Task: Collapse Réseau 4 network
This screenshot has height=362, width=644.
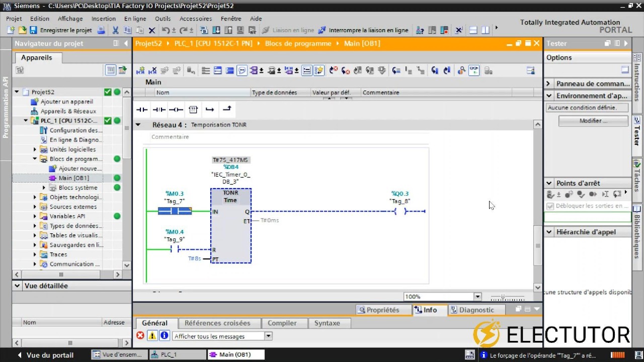Action: (138, 125)
